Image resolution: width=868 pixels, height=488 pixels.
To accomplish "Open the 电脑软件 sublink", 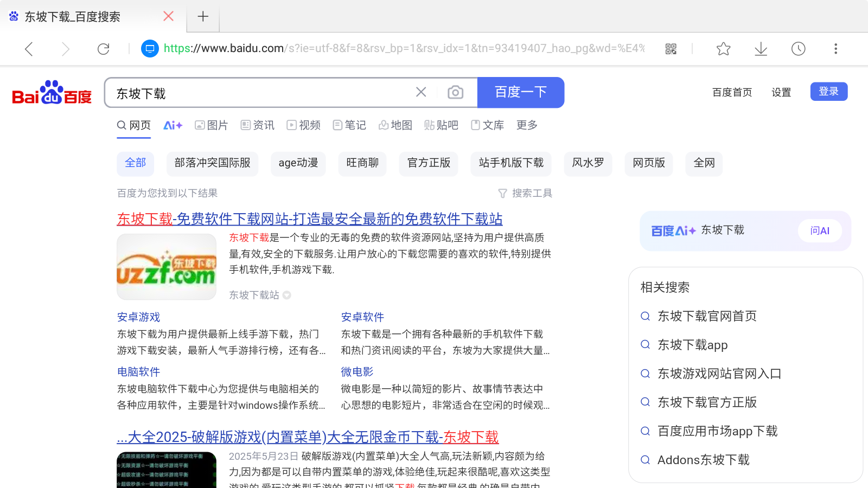I will pos(138,372).
